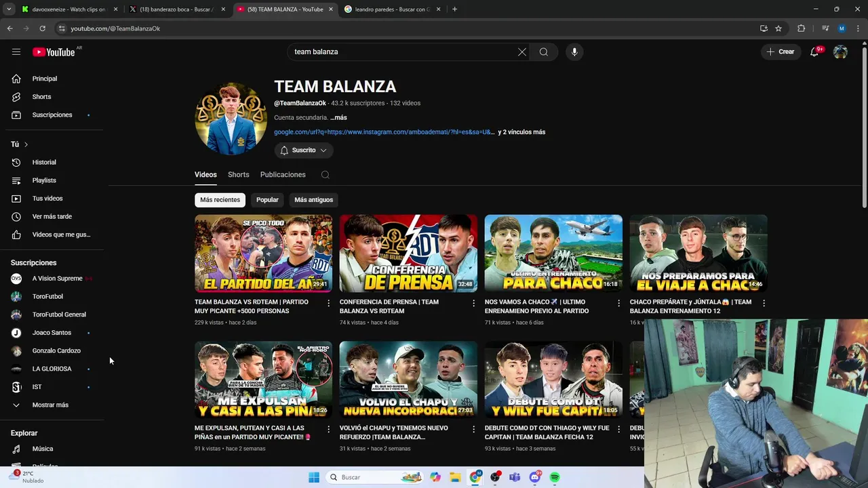
Task: Open the account avatar menu
Action: (840, 52)
